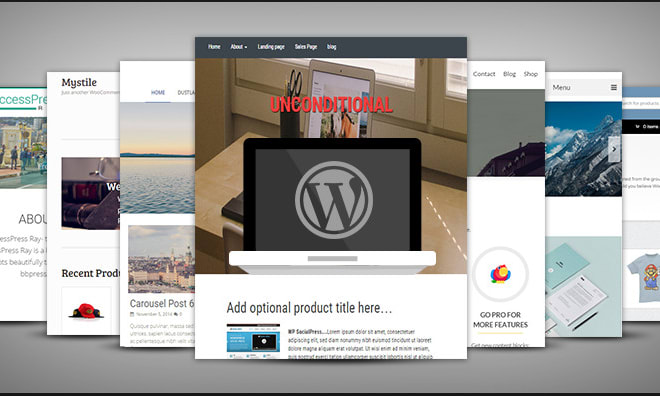Open the city skyline carousel post image
Screen dimensions: 660x396
click(x=162, y=259)
